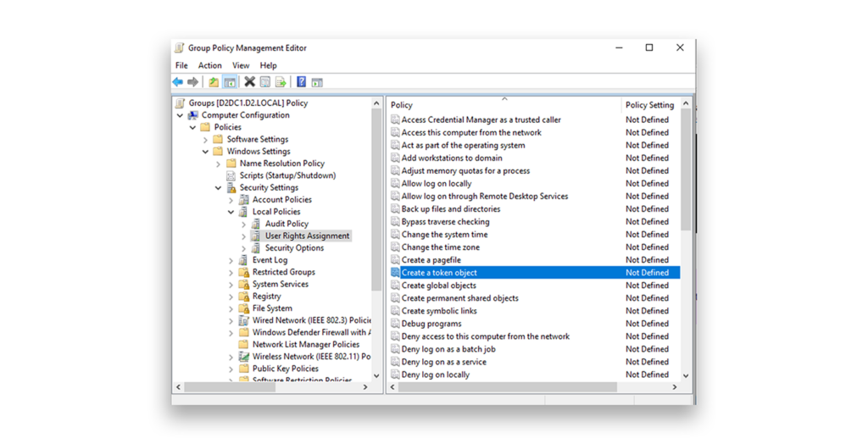The image size is (868, 444).
Task: Click the Delete X toolbar icon
Action: 250,82
